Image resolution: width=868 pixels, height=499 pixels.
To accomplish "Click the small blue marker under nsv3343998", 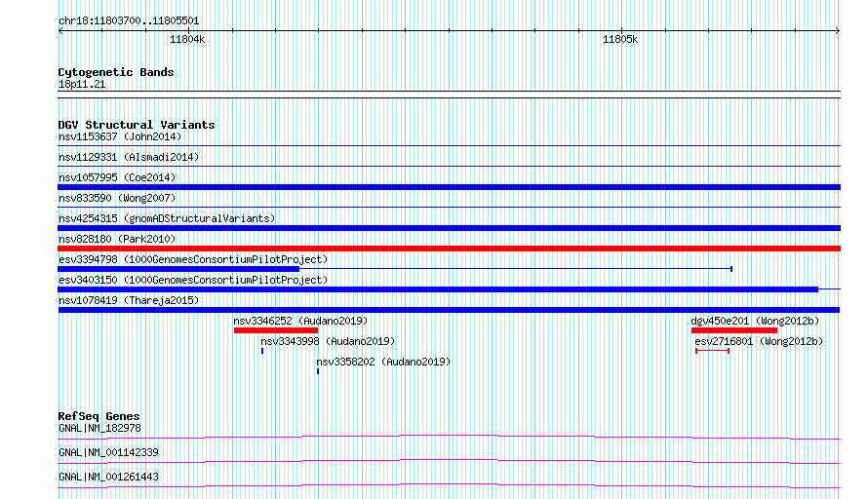I will (x=262, y=351).
